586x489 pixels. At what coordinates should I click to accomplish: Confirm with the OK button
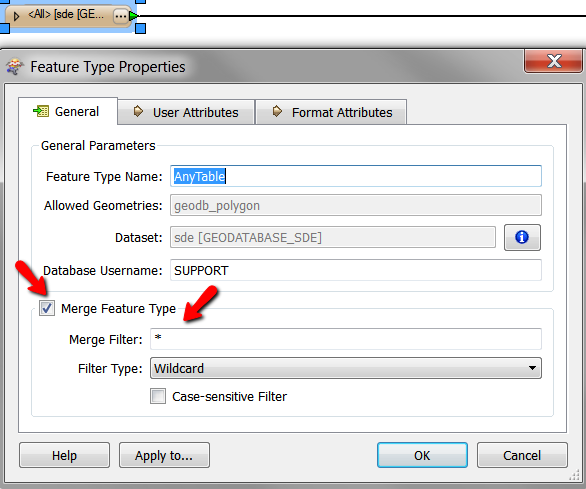tap(422, 455)
